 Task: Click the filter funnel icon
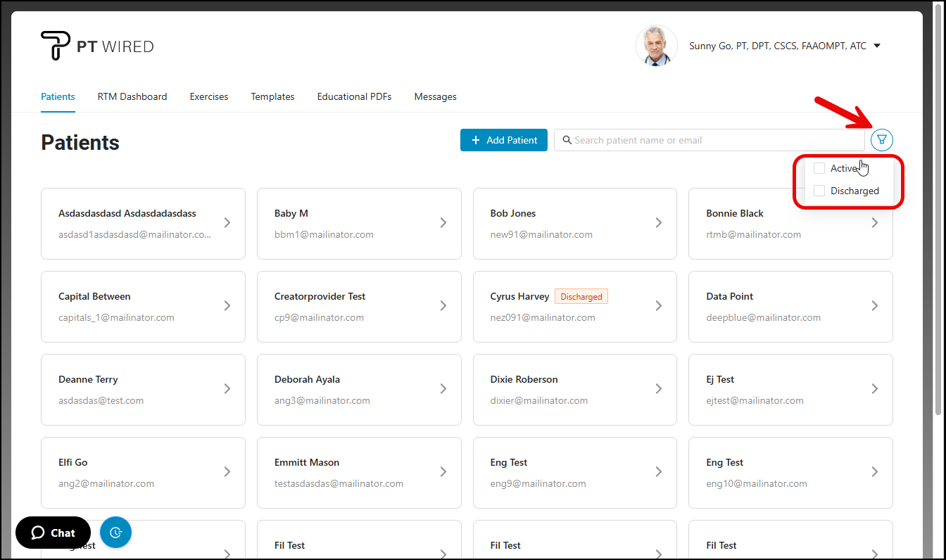coord(881,139)
